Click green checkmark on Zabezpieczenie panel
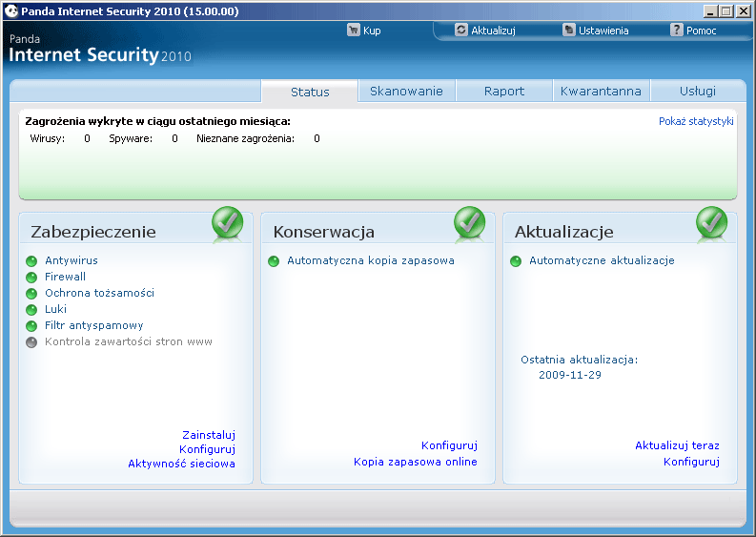Screen dimensions: 756x537 [228, 223]
